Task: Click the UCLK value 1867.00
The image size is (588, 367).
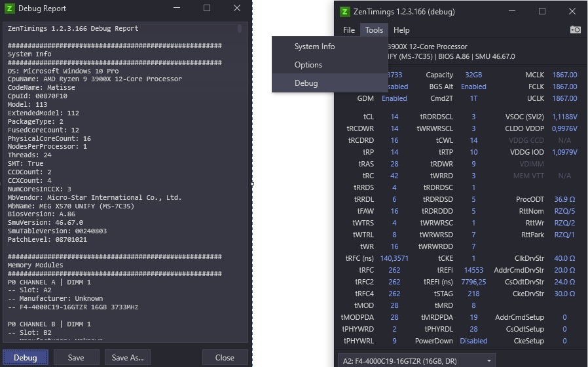Action: (564, 98)
